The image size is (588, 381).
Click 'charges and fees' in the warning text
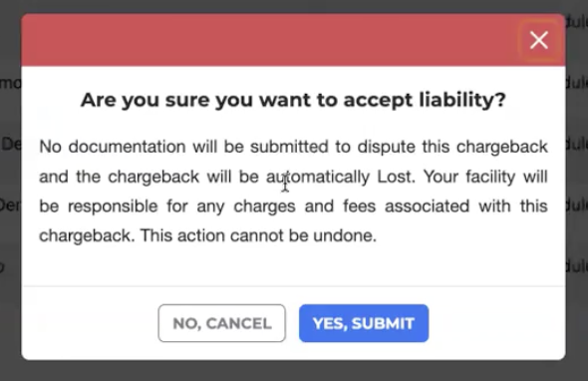point(305,206)
